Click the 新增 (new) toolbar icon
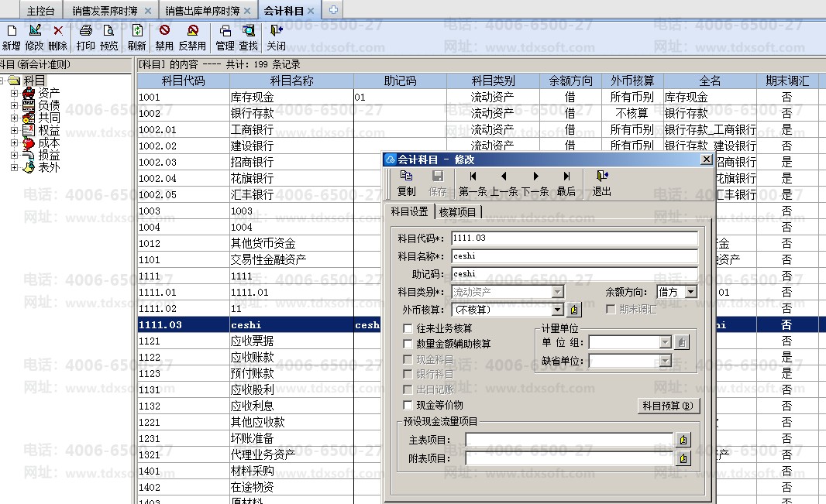 [x=11, y=37]
